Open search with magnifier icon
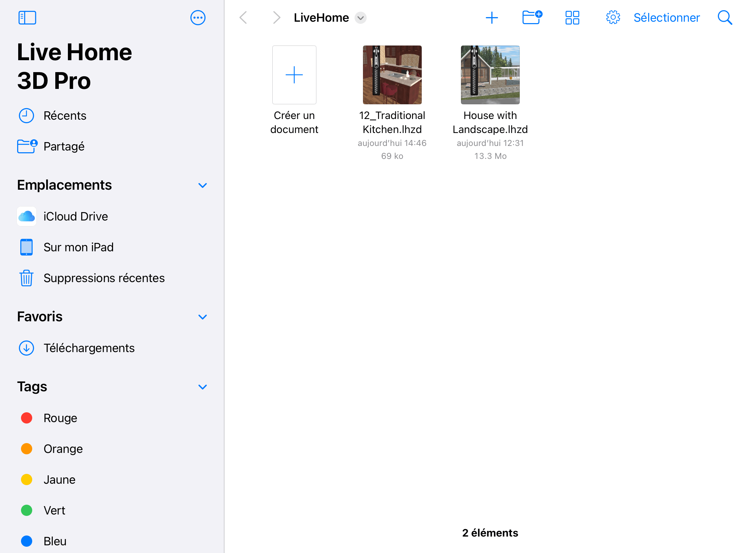Screen dimensions: 756x553 click(725, 17)
